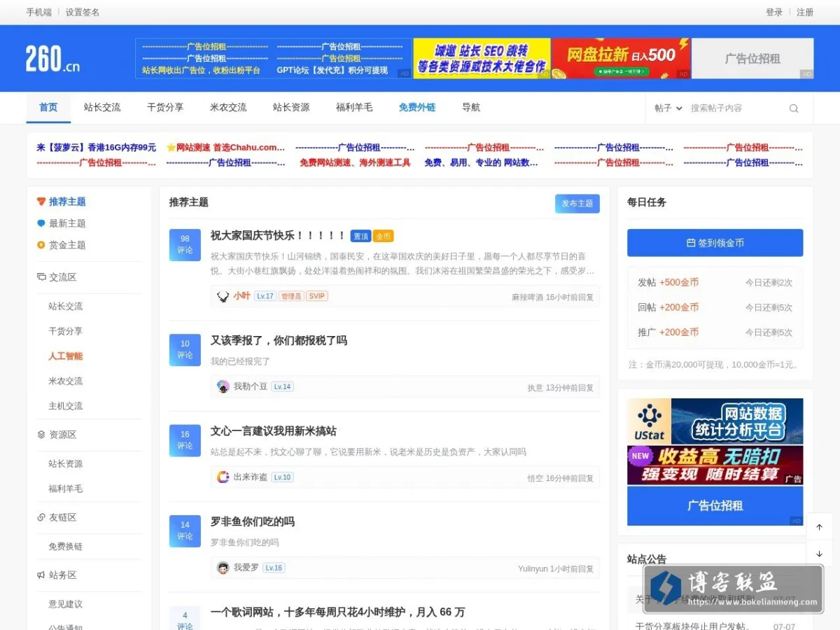Click 小叶's user avatar
840x630 pixels.
tap(223, 296)
